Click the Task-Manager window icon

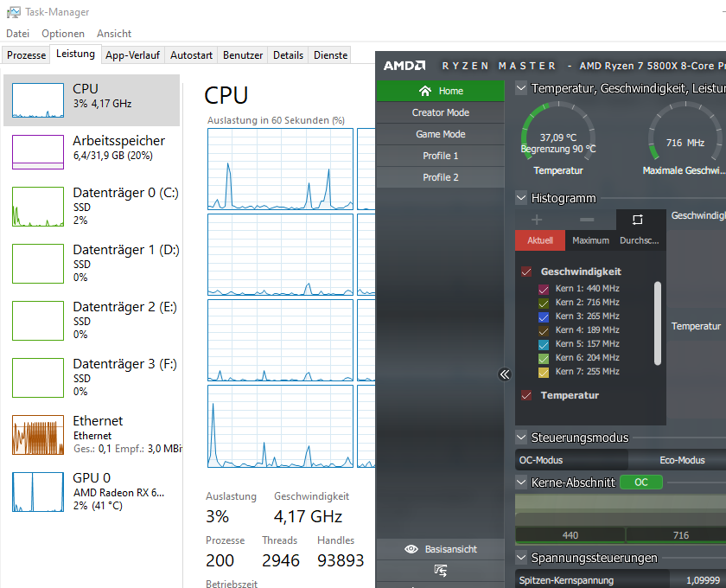[x=14, y=12]
